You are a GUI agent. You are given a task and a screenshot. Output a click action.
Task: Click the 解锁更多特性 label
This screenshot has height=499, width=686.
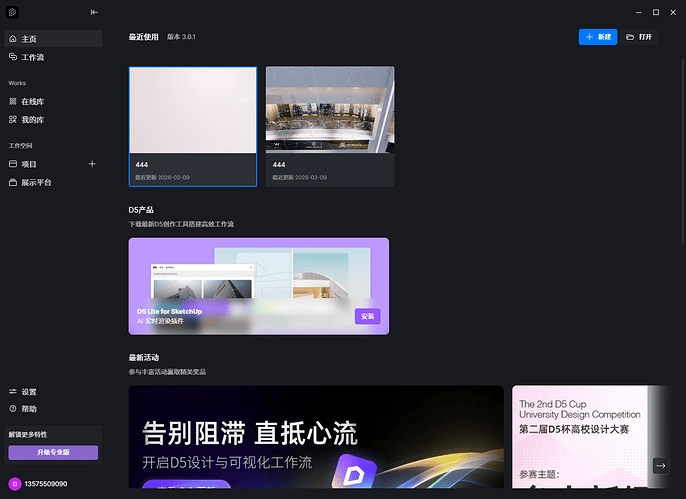[x=28, y=434]
